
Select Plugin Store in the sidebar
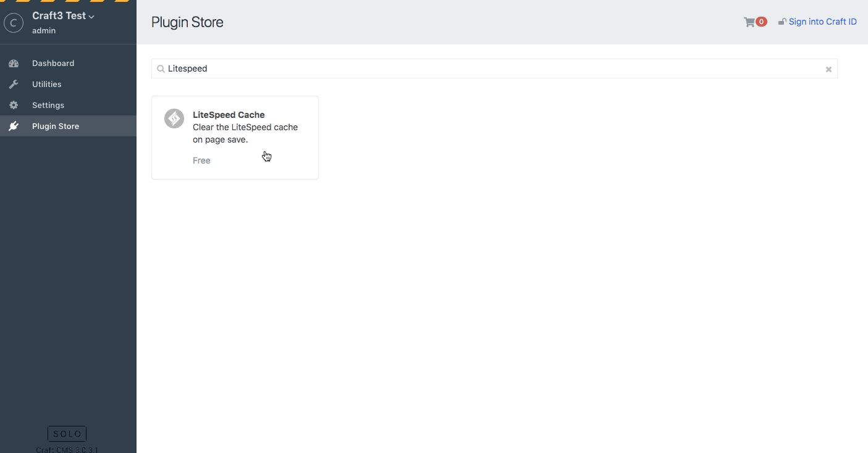click(68, 127)
